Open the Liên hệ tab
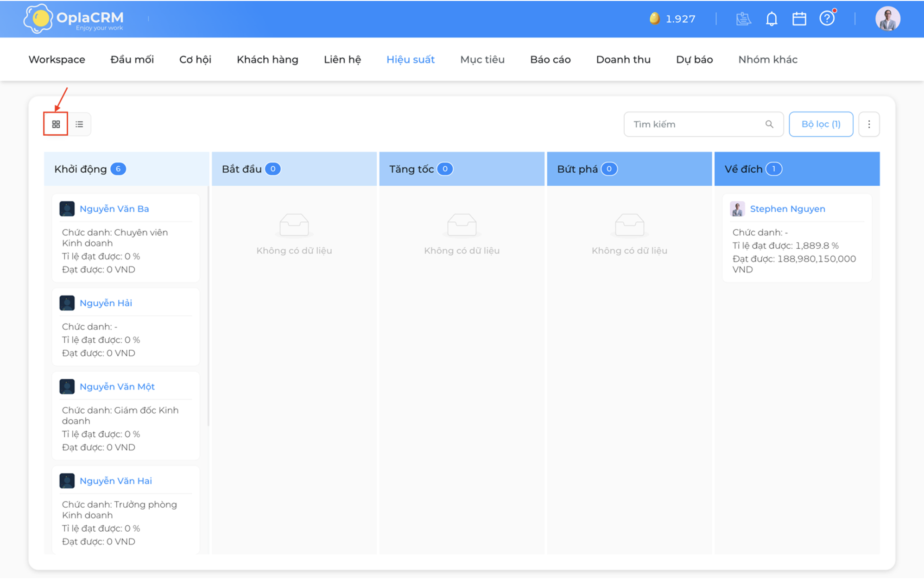This screenshot has width=924, height=579. [342, 59]
